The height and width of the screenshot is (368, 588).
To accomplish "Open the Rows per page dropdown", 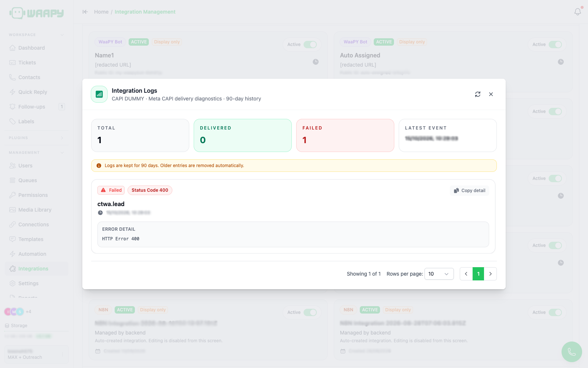I will click(439, 274).
